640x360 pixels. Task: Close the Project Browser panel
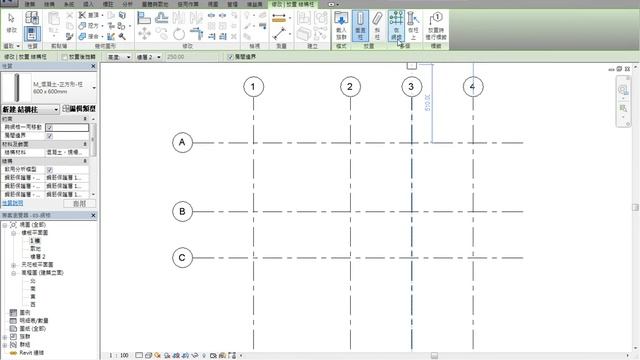click(x=93, y=215)
